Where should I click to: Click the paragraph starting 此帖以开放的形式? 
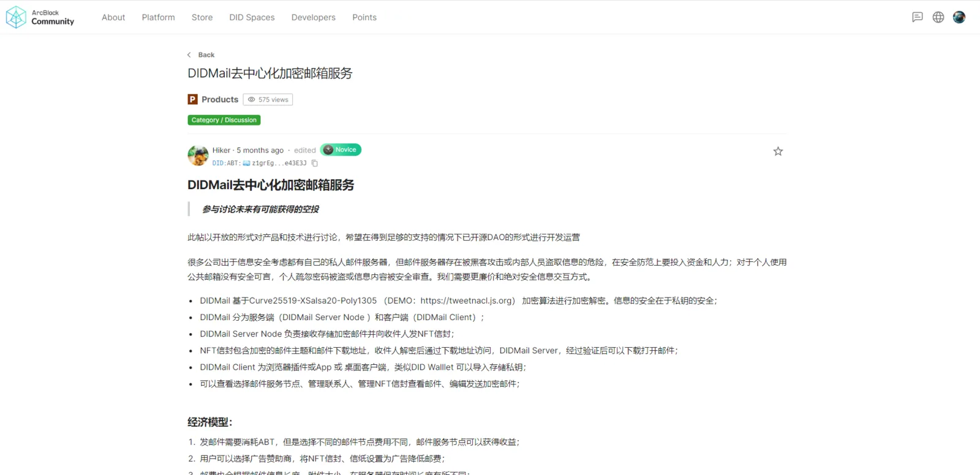383,238
